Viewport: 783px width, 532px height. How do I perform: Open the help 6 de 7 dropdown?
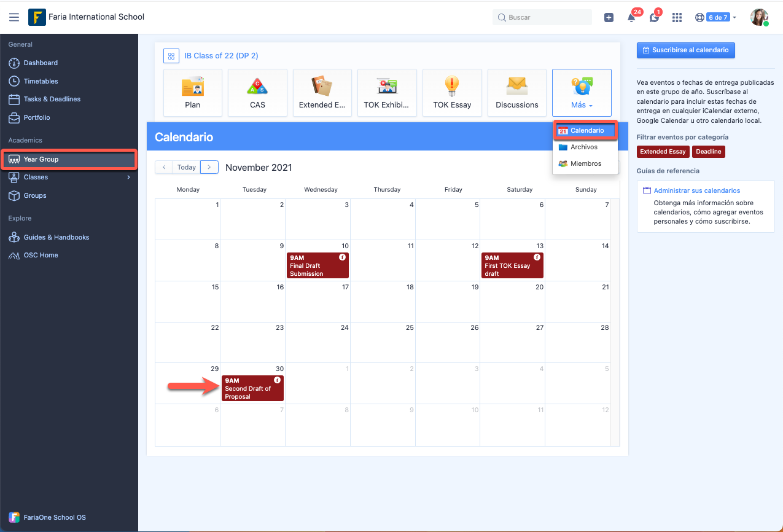(x=716, y=18)
